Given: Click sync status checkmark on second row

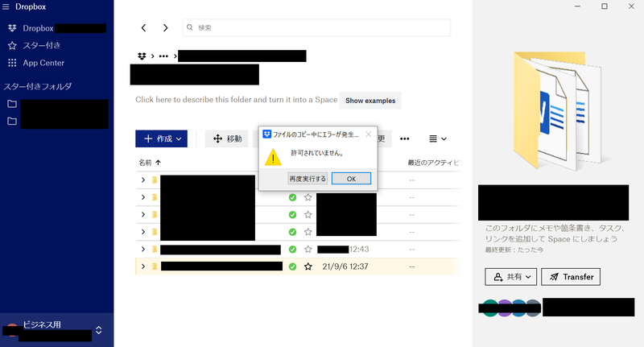Looking at the screenshot, I should 292,197.
